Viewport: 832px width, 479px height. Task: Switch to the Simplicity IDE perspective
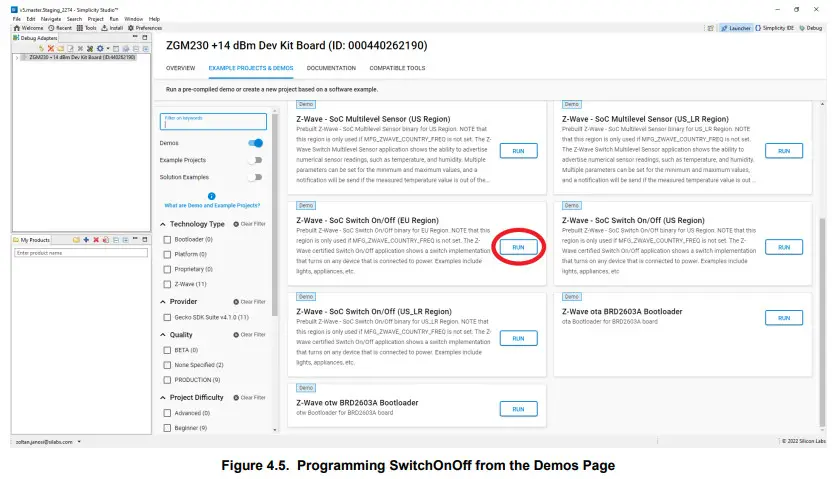(774, 28)
